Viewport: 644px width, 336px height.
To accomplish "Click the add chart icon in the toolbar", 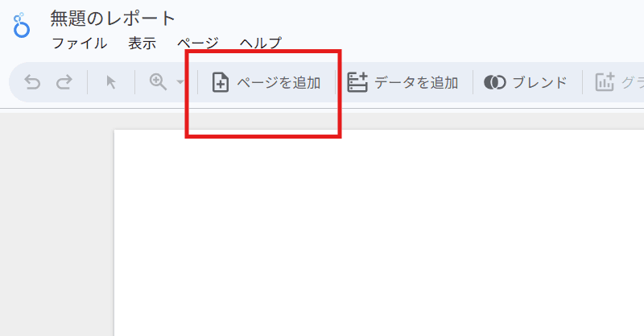I will pos(605,82).
